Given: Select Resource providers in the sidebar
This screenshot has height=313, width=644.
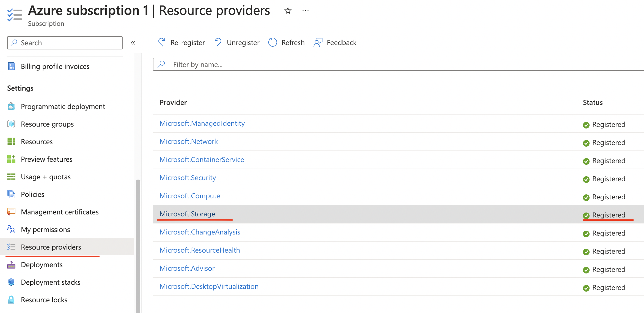Looking at the screenshot, I should point(51,247).
